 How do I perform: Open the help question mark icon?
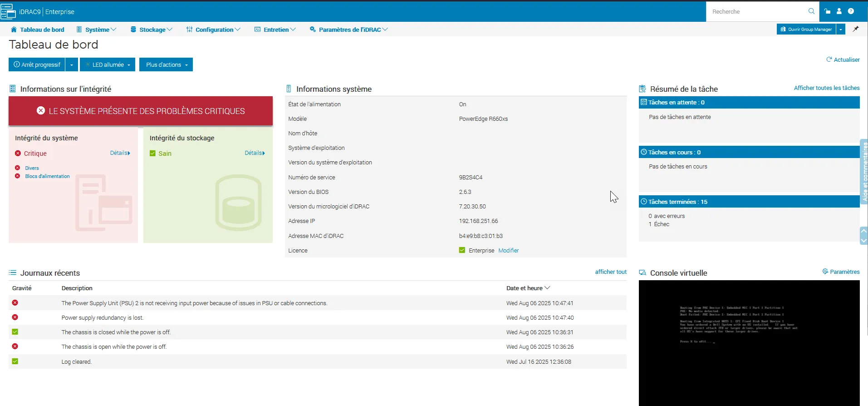[x=851, y=11]
